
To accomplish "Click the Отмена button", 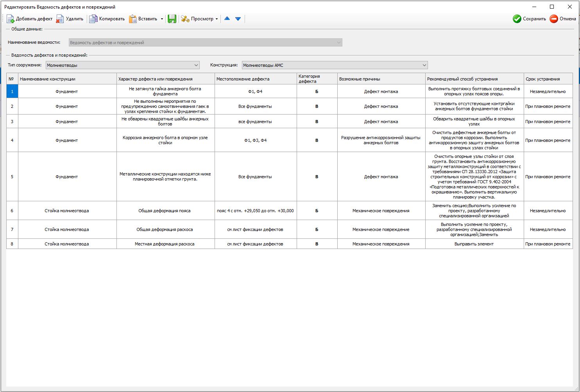I will point(563,19).
